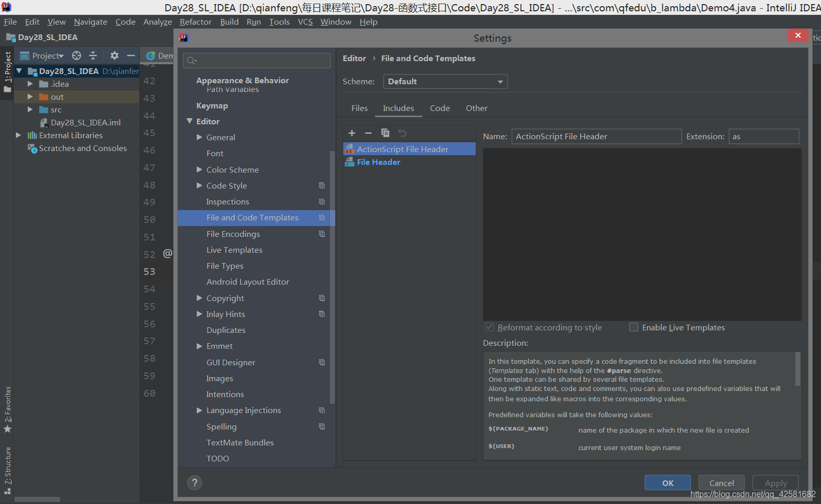The width and height of the screenshot is (821, 504).
Task: Open the VCS menu
Action: [x=305, y=22]
